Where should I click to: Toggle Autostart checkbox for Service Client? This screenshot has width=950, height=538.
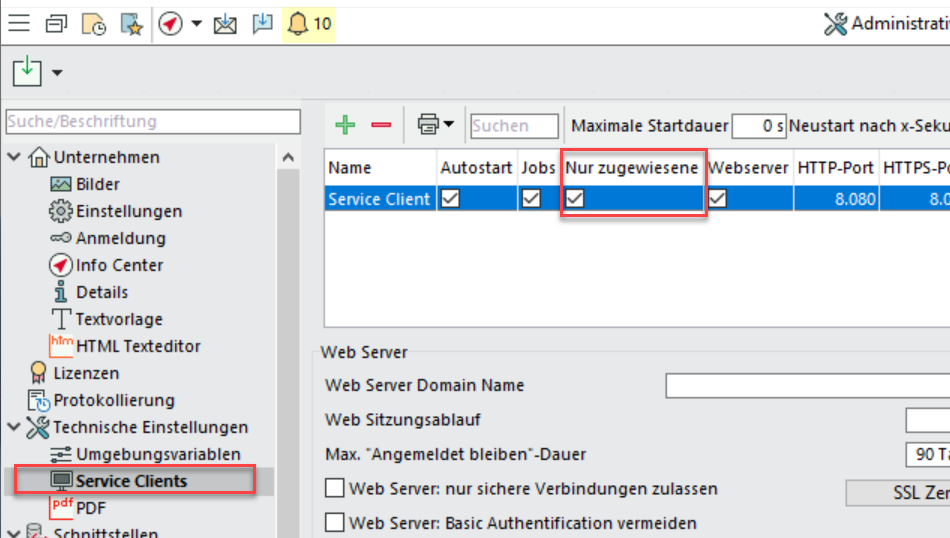(451, 199)
